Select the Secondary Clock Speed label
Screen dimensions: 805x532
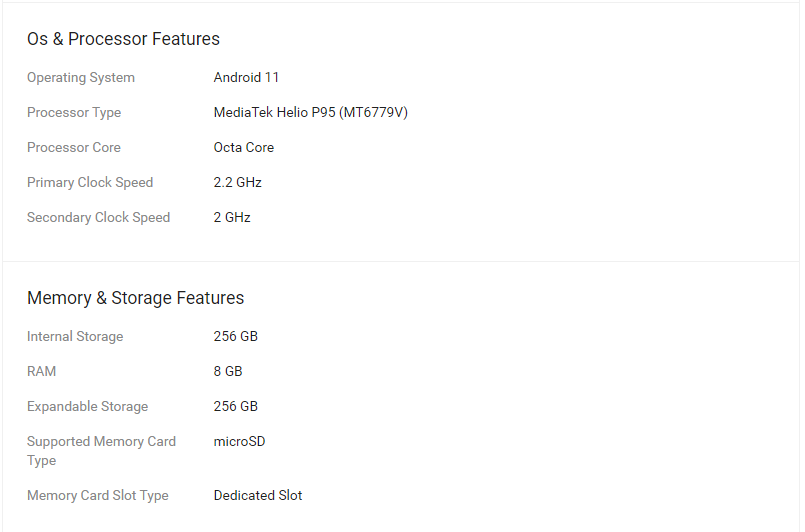pyautogui.click(x=98, y=217)
